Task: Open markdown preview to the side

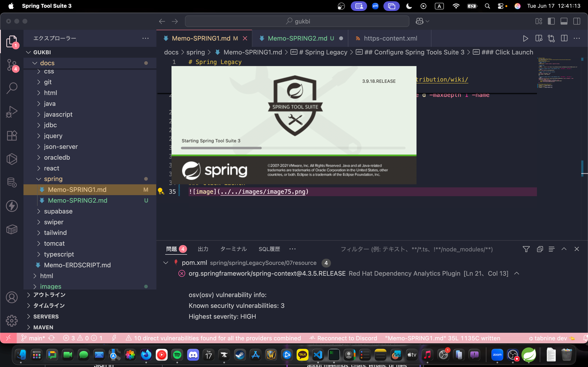Action: click(539, 38)
